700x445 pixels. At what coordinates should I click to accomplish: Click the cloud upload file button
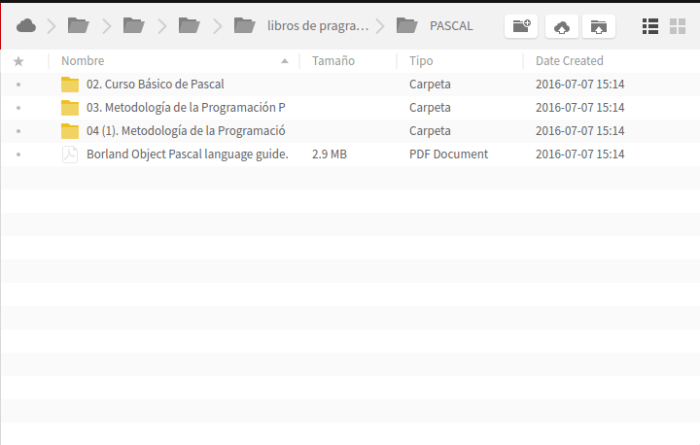tap(561, 26)
